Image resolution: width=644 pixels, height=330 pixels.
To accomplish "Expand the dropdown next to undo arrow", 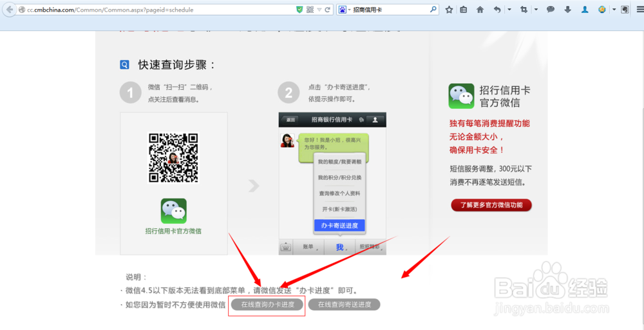I will [x=509, y=10].
